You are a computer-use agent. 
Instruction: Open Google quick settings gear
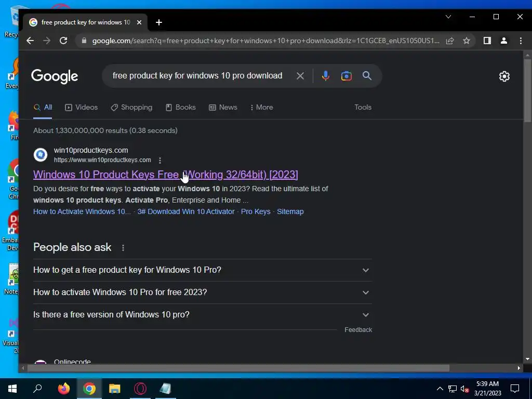click(x=504, y=76)
